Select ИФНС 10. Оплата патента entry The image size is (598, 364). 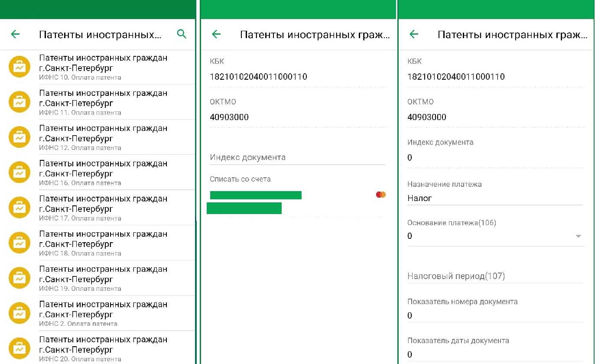click(97, 67)
